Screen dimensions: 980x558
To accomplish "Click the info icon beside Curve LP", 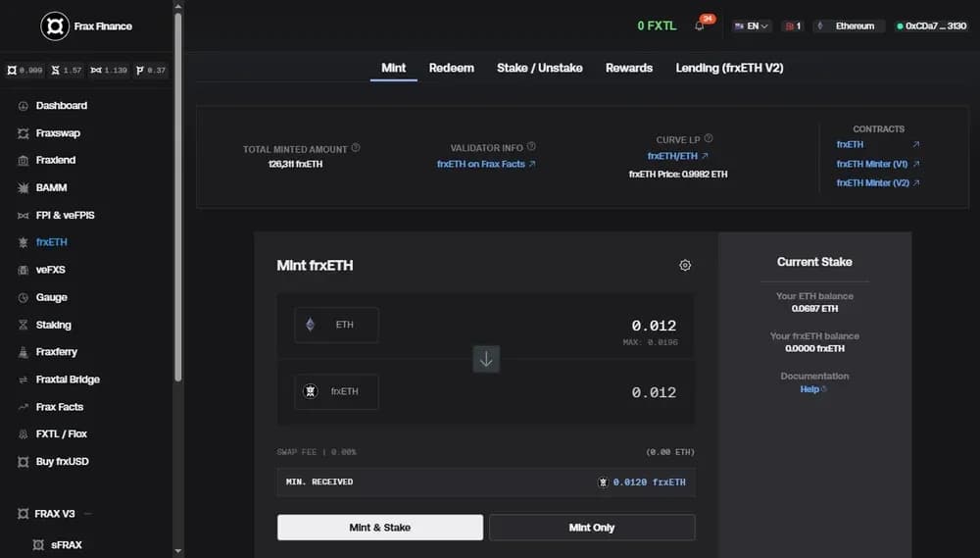I will point(709,139).
